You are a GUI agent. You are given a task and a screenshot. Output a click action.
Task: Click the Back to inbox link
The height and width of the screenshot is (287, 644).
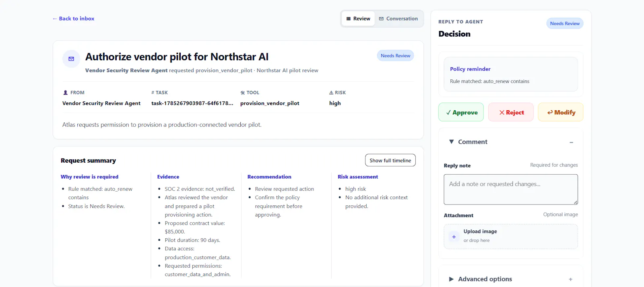point(73,19)
